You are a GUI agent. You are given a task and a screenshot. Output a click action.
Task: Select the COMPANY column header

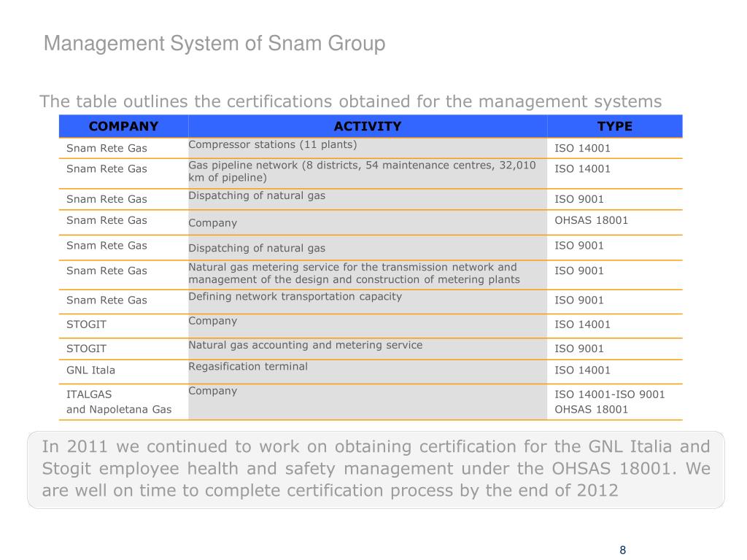click(123, 126)
